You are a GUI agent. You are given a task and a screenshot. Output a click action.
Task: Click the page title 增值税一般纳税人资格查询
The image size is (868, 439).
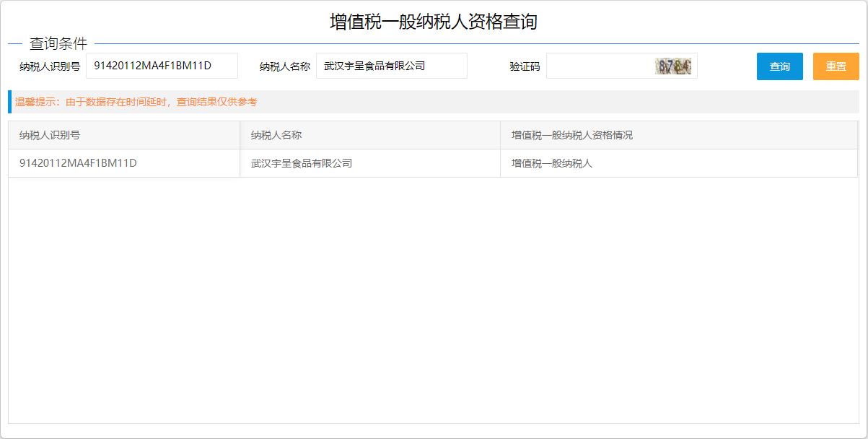[434, 22]
